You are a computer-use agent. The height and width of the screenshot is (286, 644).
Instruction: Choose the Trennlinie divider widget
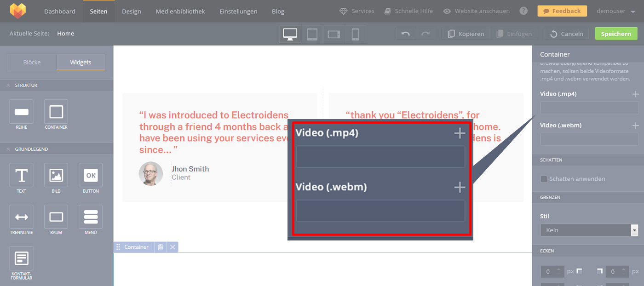pos(21,217)
